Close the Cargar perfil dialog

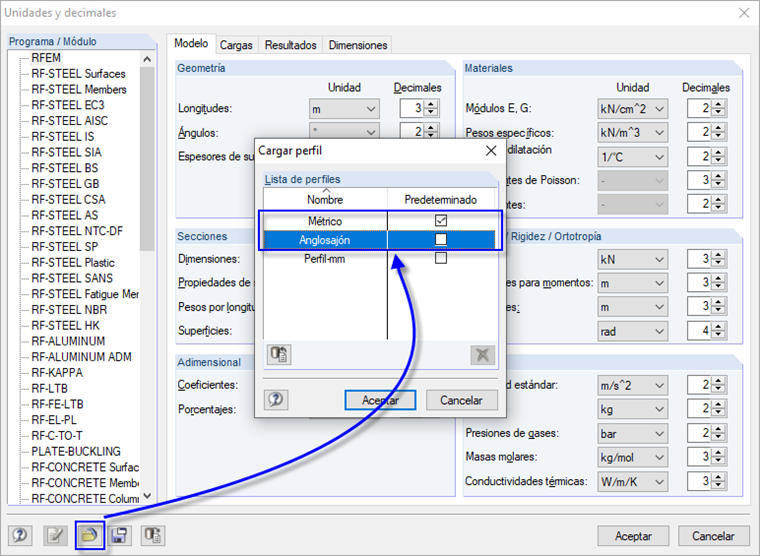point(491,151)
